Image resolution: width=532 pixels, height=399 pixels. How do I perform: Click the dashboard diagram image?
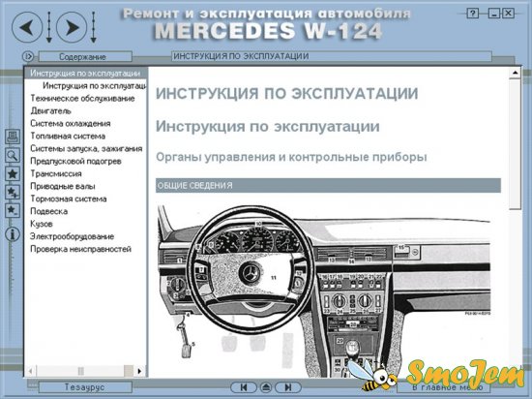(324, 292)
